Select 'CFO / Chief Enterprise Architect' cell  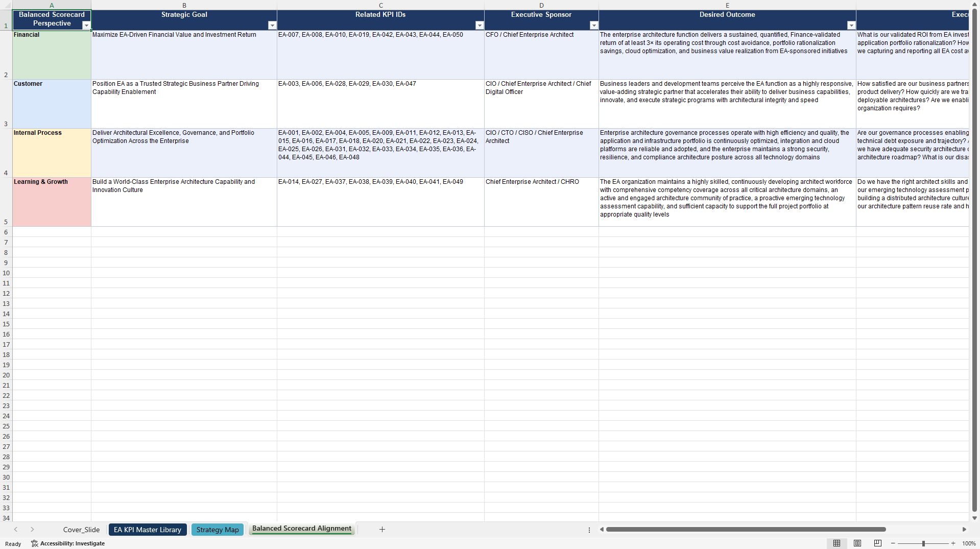tap(541, 55)
